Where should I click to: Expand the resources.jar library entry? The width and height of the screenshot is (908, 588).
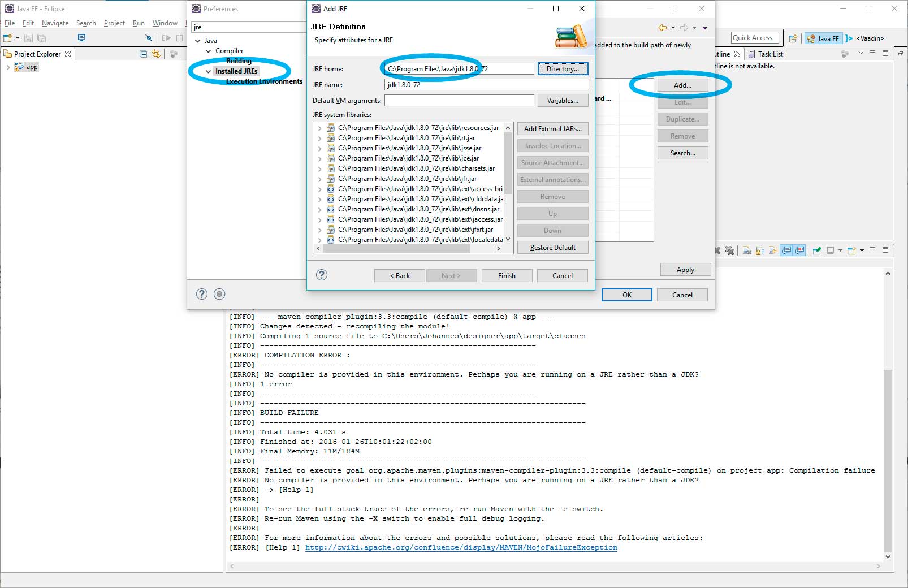[319, 128]
